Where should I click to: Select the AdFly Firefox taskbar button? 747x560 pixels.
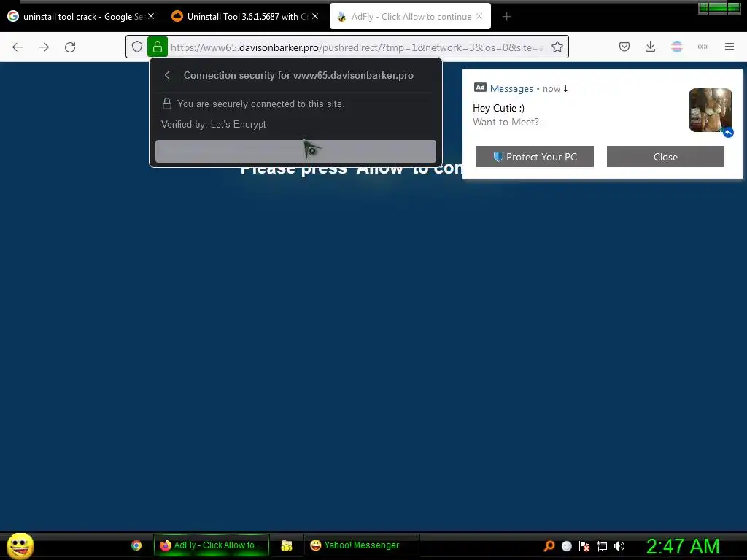click(212, 545)
